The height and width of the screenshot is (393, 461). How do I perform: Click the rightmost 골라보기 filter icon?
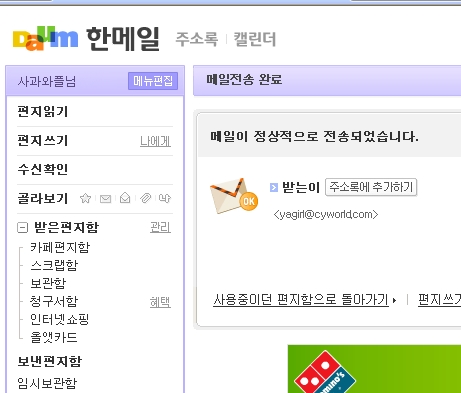coord(165,198)
